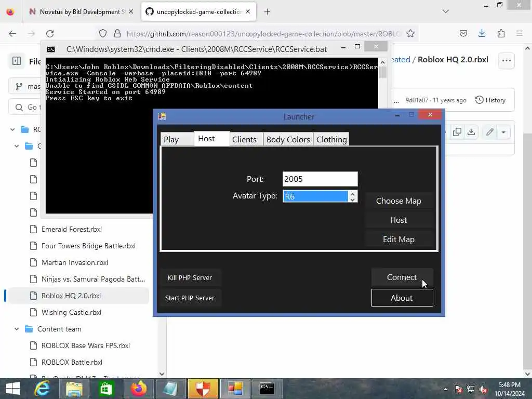Open the Clothing tab in Launcher
Screen dimensions: 532x399
pos(331,139)
